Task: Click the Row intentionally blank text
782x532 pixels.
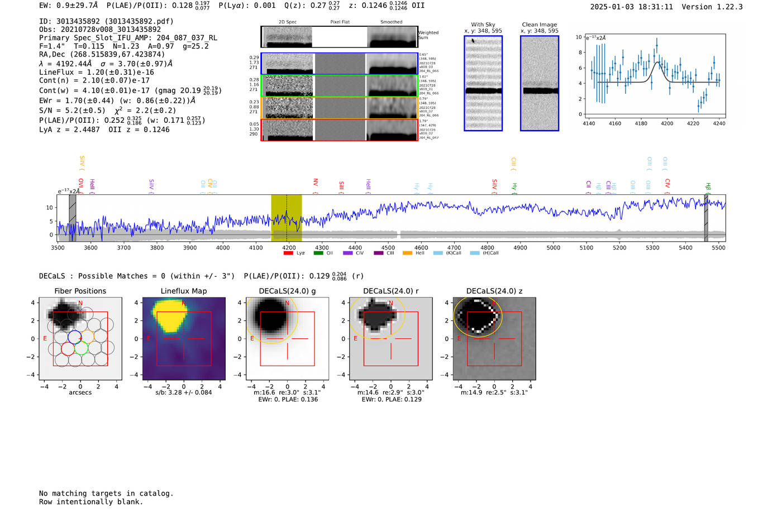Action: 91,502
